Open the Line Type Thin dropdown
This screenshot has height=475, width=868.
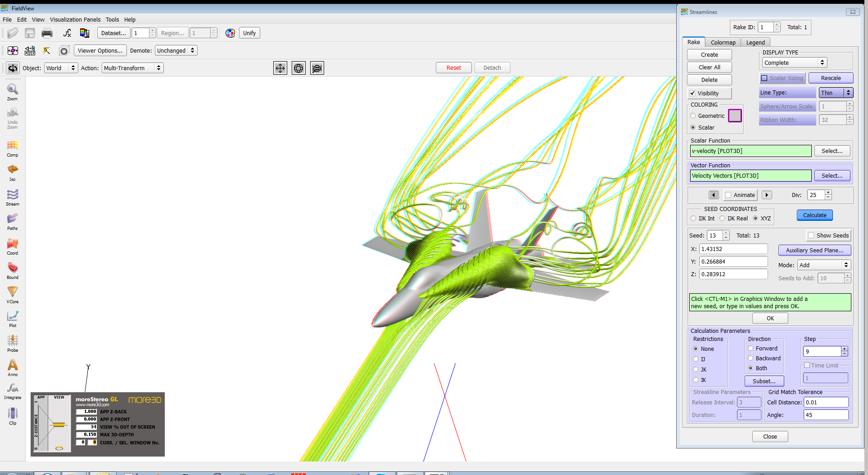pos(836,93)
